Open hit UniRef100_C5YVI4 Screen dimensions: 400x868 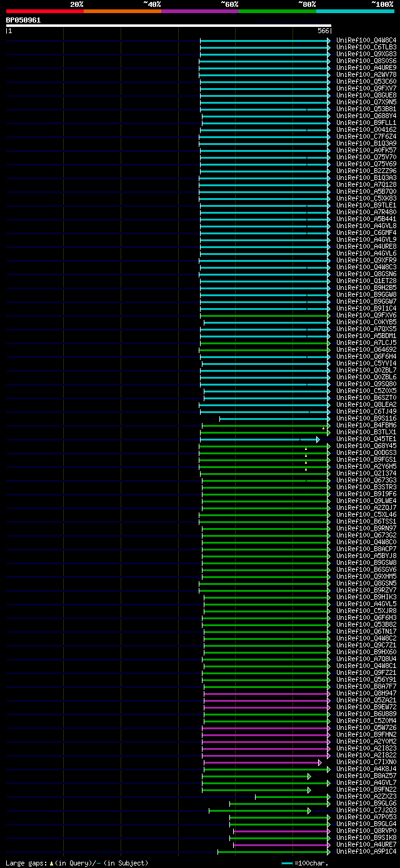coord(366,363)
